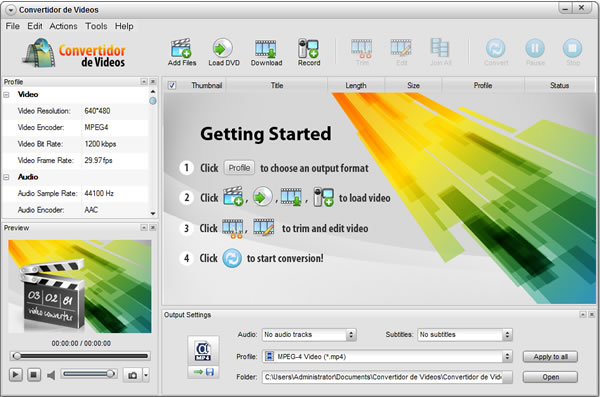
Task: Close the Preview panel
Action: click(x=153, y=228)
